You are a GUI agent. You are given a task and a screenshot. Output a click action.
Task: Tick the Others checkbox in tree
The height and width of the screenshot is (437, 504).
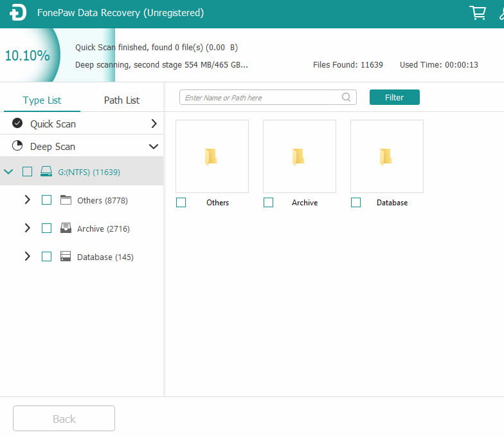click(46, 200)
